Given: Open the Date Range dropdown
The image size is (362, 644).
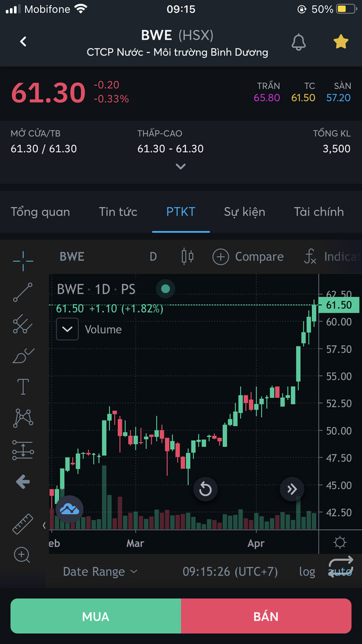Looking at the screenshot, I should point(100,572).
